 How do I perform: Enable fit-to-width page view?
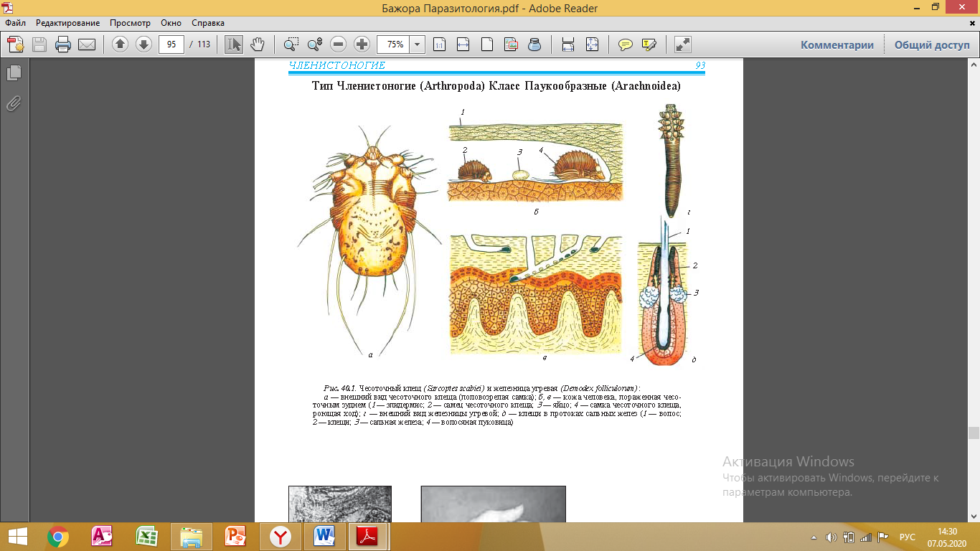tap(463, 44)
